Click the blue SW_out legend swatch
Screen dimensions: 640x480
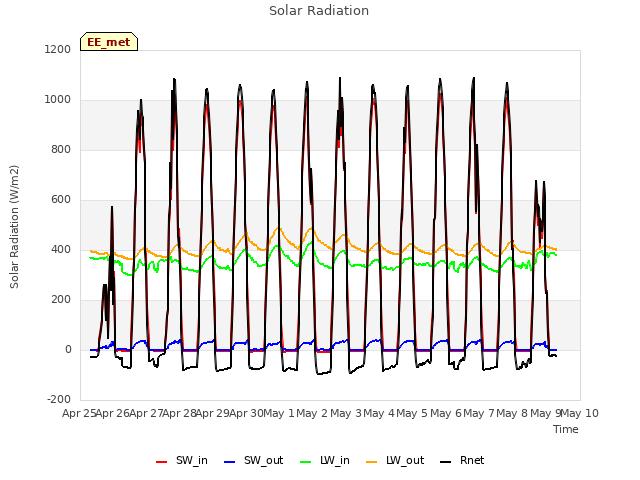click(x=230, y=462)
